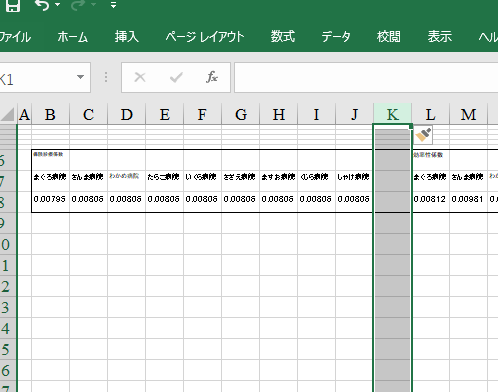This screenshot has width=498, height=392.
Task: Switch to the データ tab
Action: [336, 37]
